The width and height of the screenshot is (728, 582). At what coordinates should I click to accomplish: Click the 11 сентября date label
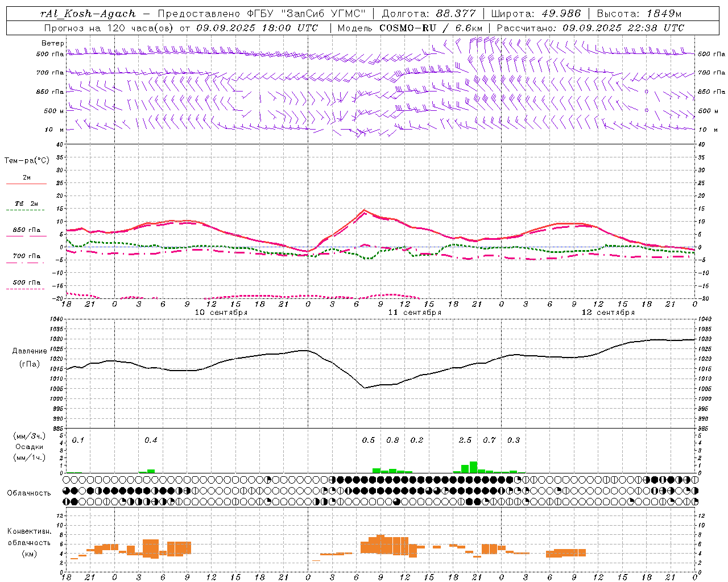click(x=415, y=313)
